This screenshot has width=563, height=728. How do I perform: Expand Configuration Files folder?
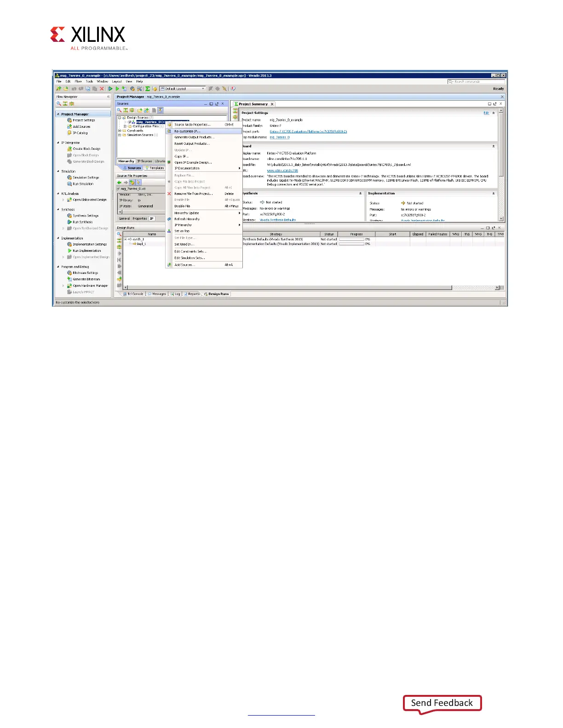125,126
